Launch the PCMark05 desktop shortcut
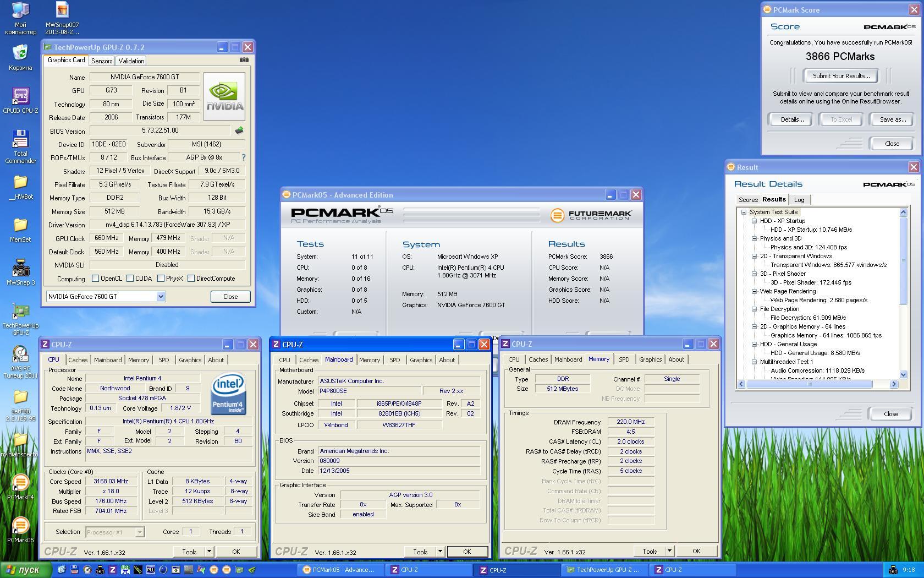924x578 pixels. [20, 530]
